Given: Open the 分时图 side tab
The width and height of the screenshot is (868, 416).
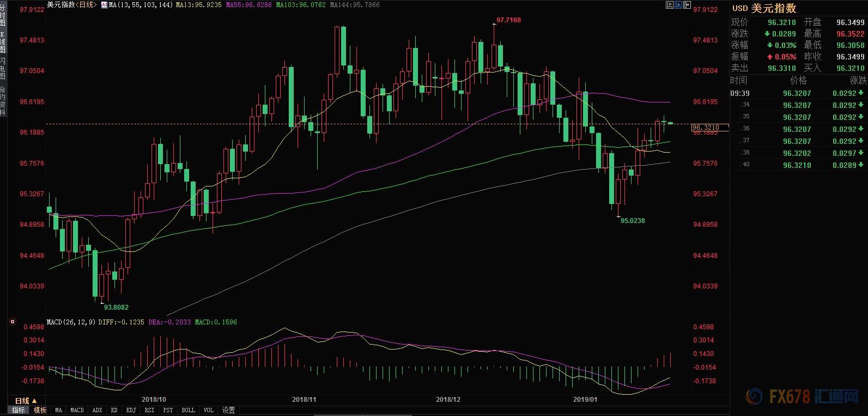Looking at the screenshot, I should tap(3, 16).
